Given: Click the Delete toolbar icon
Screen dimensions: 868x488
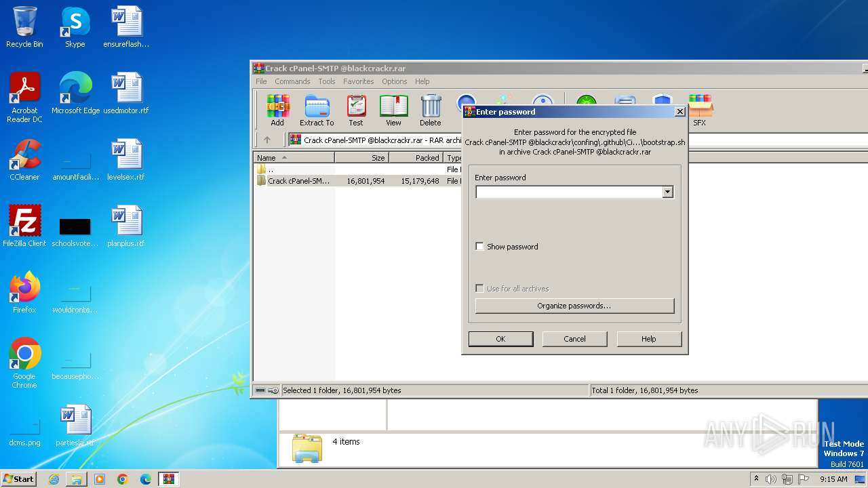Looking at the screenshot, I should [431, 110].
